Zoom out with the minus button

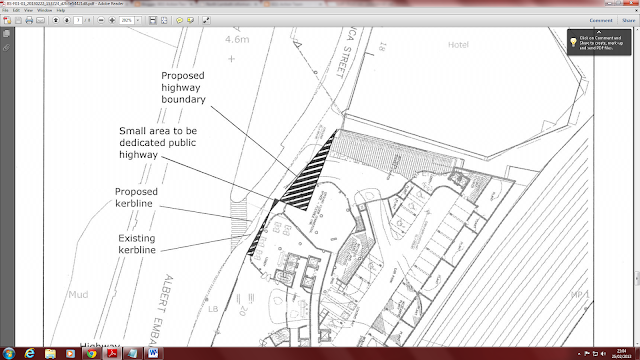[101, 20]
